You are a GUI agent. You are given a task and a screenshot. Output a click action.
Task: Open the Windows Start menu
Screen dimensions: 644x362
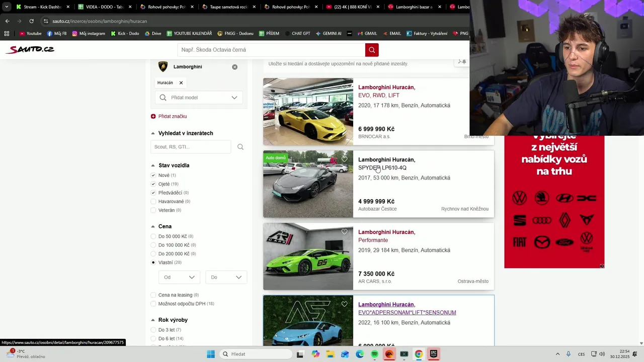(211, 354)
